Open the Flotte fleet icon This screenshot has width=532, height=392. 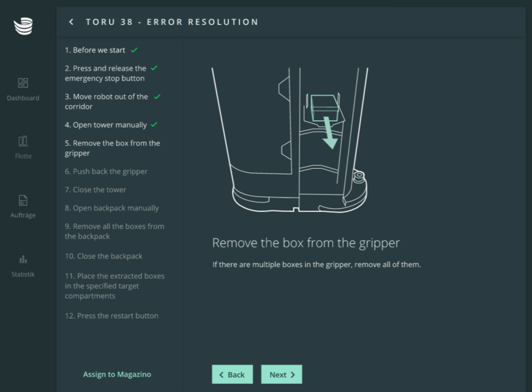(23, 141)
